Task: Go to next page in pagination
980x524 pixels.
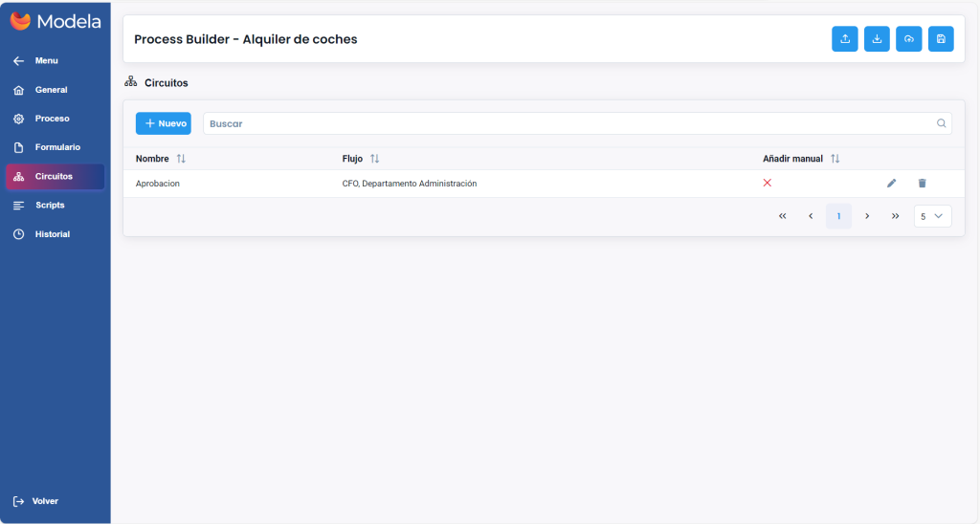Action: coord(867,216)
